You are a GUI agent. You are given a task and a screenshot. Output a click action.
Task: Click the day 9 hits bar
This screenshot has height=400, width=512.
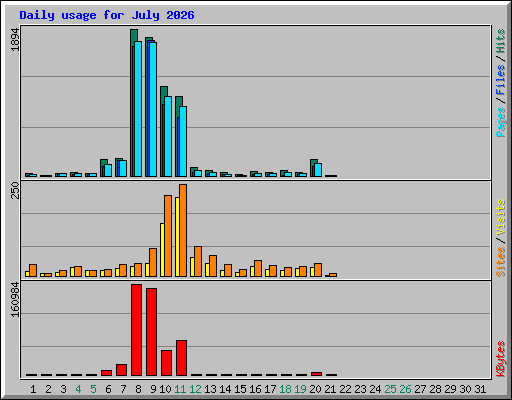click(149, 107)
